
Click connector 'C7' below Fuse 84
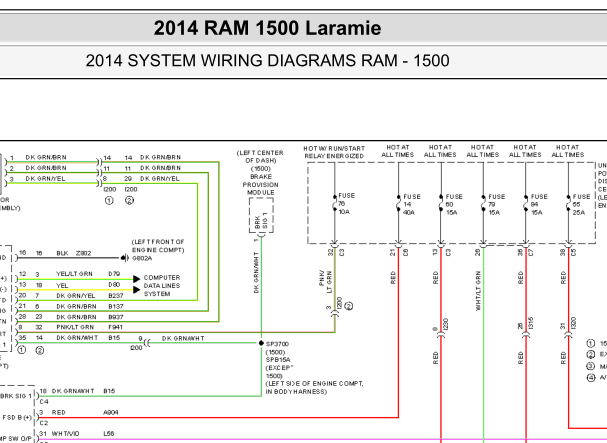[x=531, y=252]
